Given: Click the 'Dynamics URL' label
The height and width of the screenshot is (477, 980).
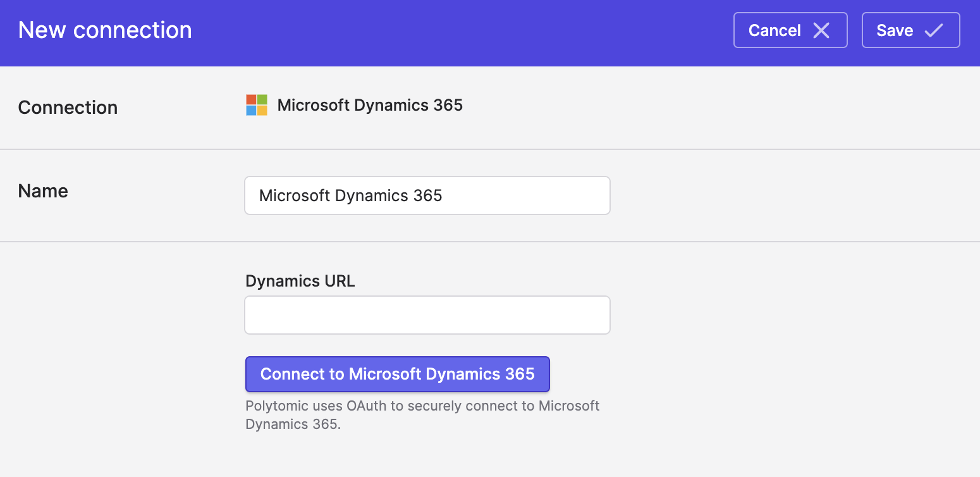Looking at the screenshot, I should click(300, 282).
